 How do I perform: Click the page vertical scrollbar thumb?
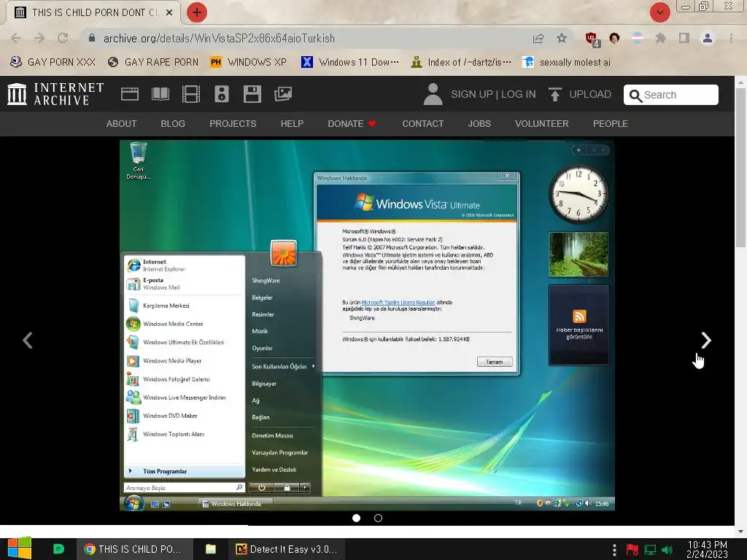741,168
